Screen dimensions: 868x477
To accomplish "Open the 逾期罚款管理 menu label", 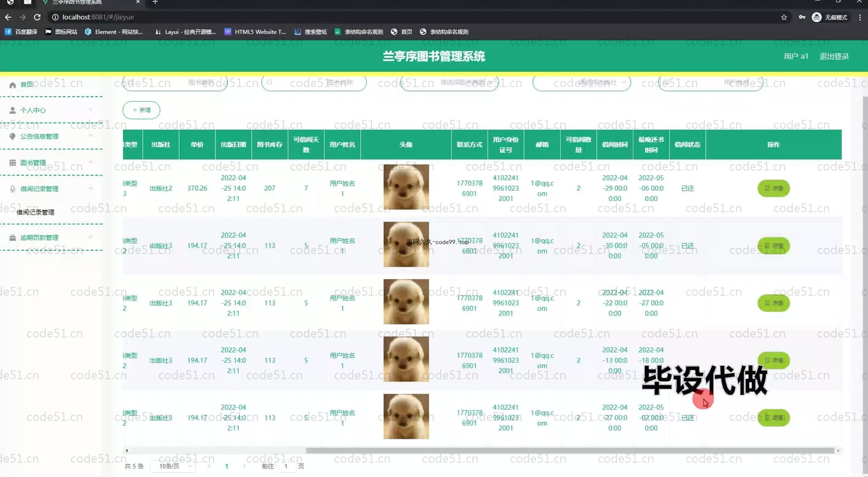I will tap(39, 238).
